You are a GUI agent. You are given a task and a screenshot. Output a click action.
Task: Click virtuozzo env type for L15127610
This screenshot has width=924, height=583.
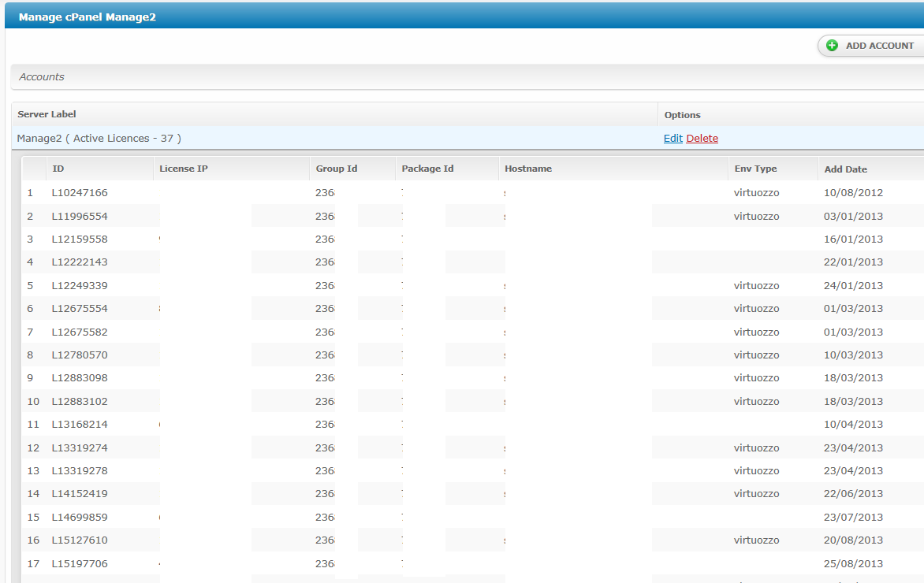click(757, 540)
